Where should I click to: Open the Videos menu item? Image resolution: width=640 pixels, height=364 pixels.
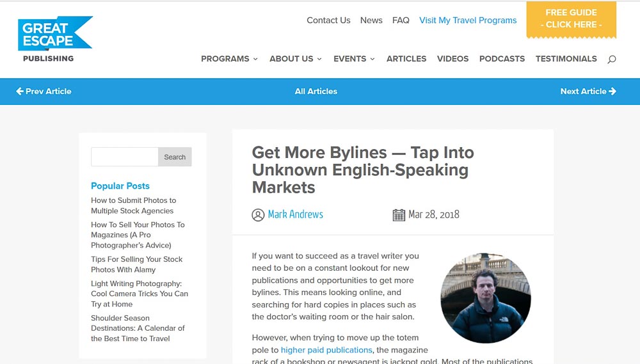coord(452,59)
